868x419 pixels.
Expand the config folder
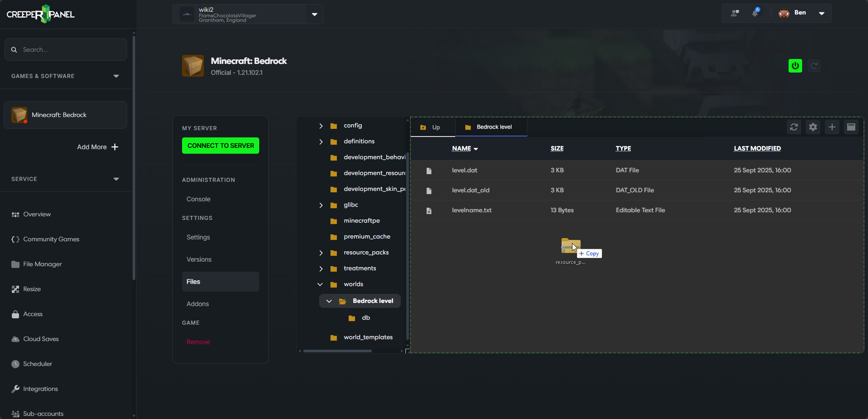pyautogui.click(x=321, y=126)
